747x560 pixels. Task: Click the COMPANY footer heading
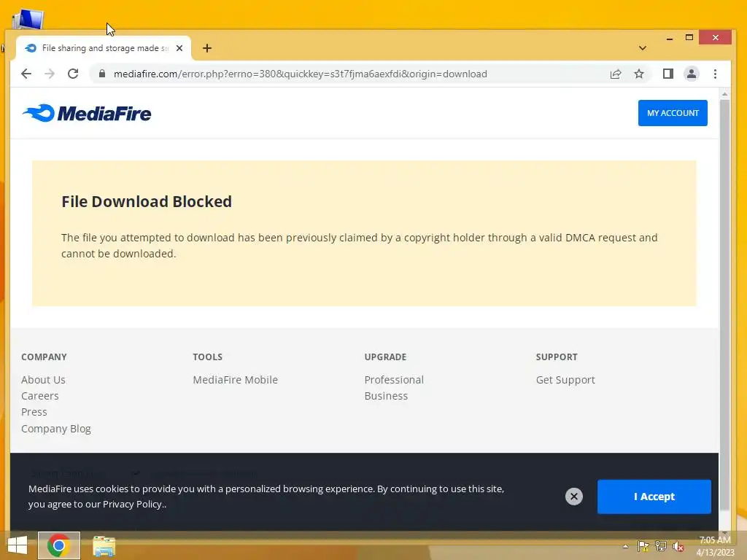[x=44, y=357]
